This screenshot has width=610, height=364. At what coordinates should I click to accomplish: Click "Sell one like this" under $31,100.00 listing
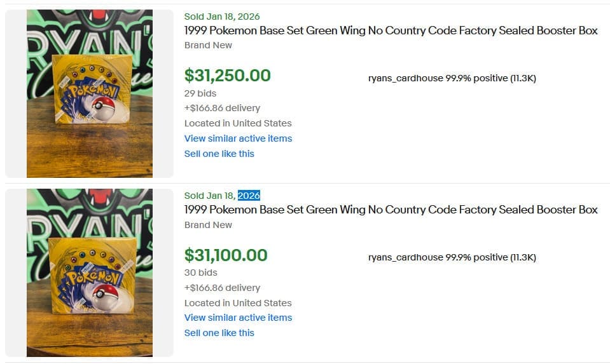[219, 333]
